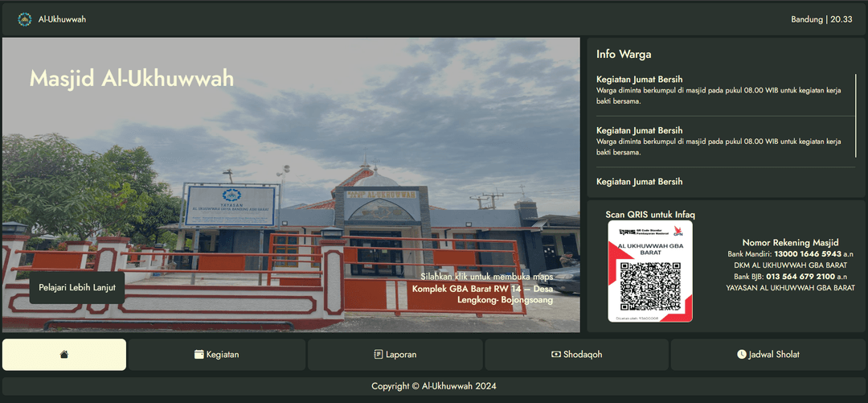This screenshot has height=403, width=868.
Task: Click Silahkan klik untuk membuka maps text
Action: coord(486,276)
